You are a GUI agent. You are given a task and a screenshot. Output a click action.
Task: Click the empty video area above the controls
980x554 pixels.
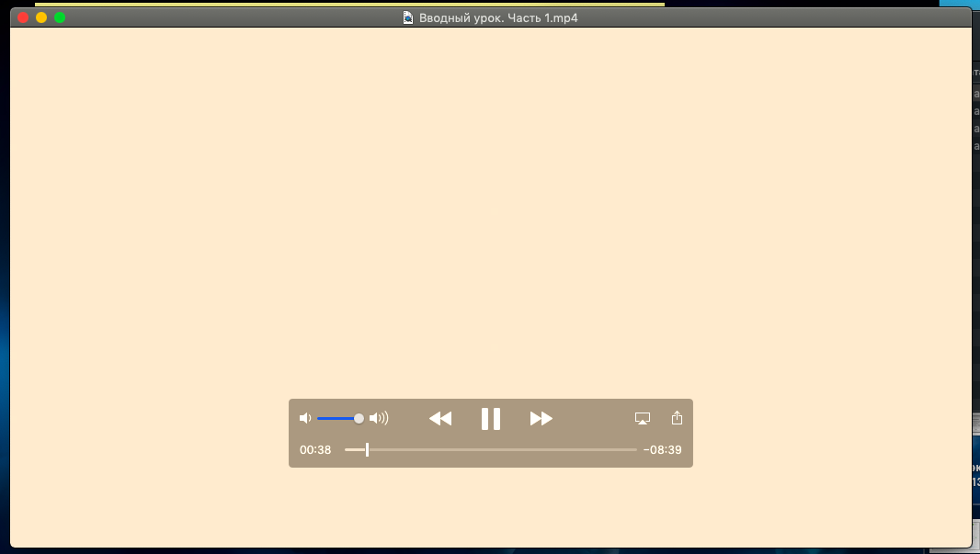tap(490, 211)
